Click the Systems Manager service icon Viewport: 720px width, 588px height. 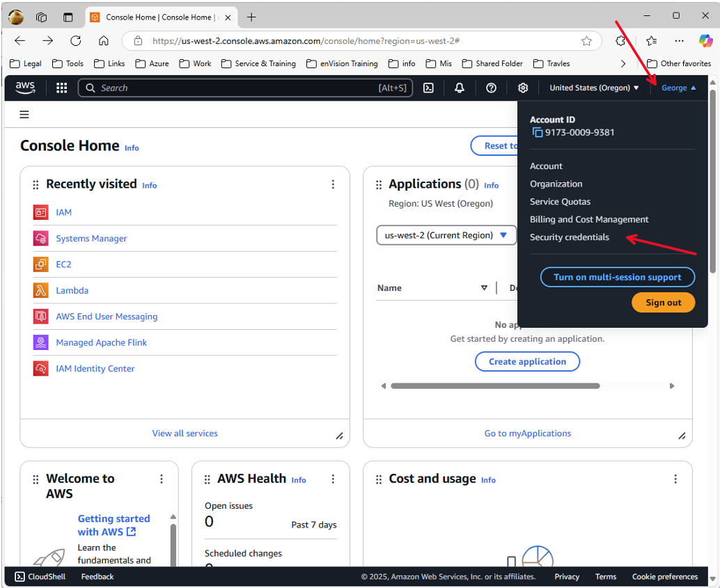pos(41,238)
